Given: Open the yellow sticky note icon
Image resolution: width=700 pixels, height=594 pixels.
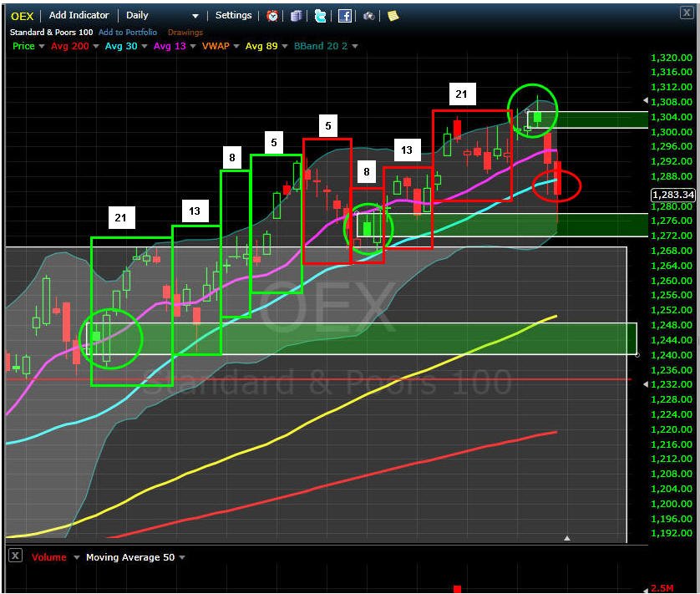Looking at the screenshot, I should coord(393,16).
